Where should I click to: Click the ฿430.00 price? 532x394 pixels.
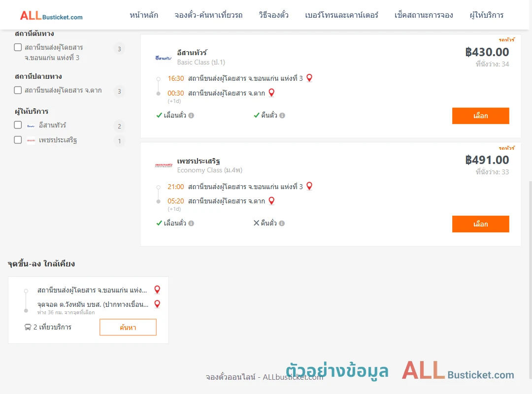tap(487, 52)
